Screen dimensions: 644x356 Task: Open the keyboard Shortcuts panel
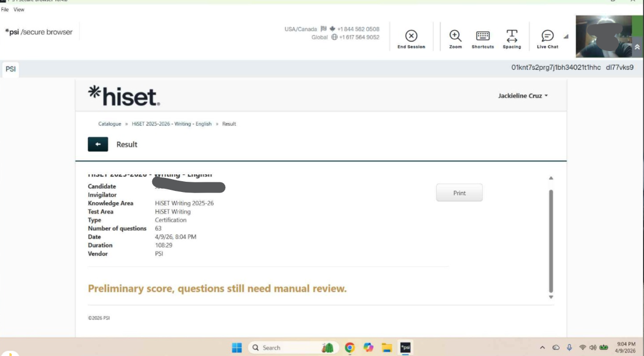483,39
